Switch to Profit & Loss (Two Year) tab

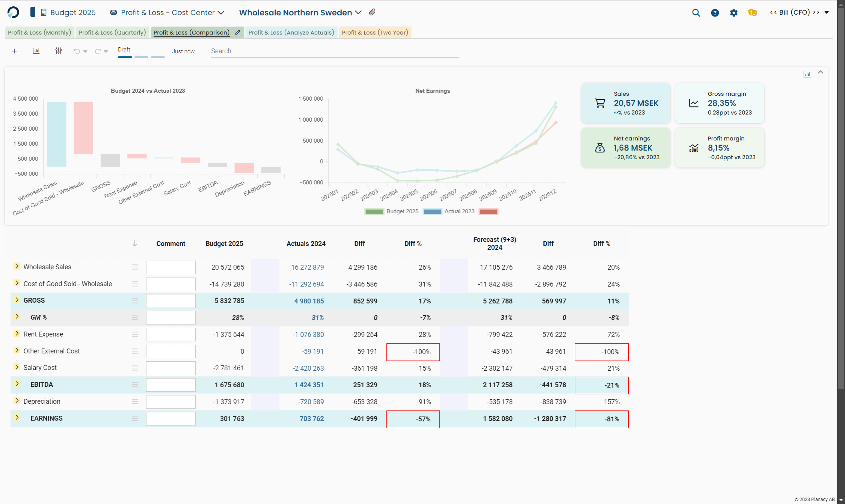click(x=374, y=33)
